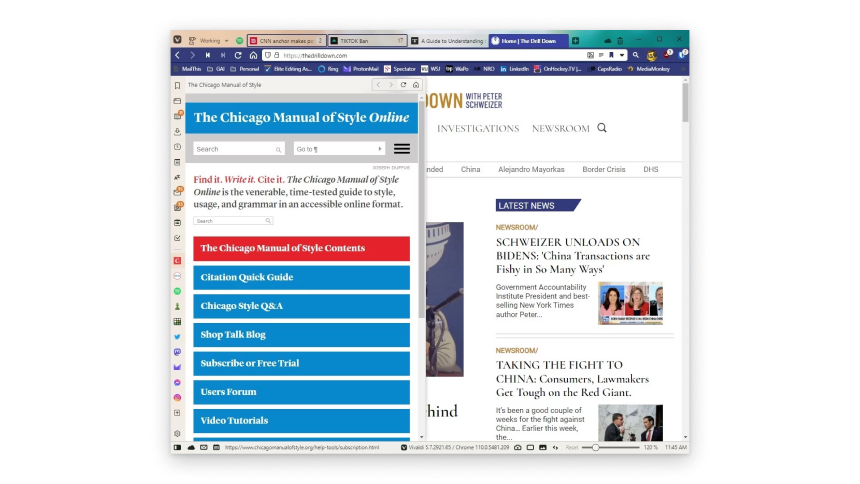Viewport: 860px width, 484px height.
Task: Open the Shop Talk Blog
Action: [x=302, y=335]
